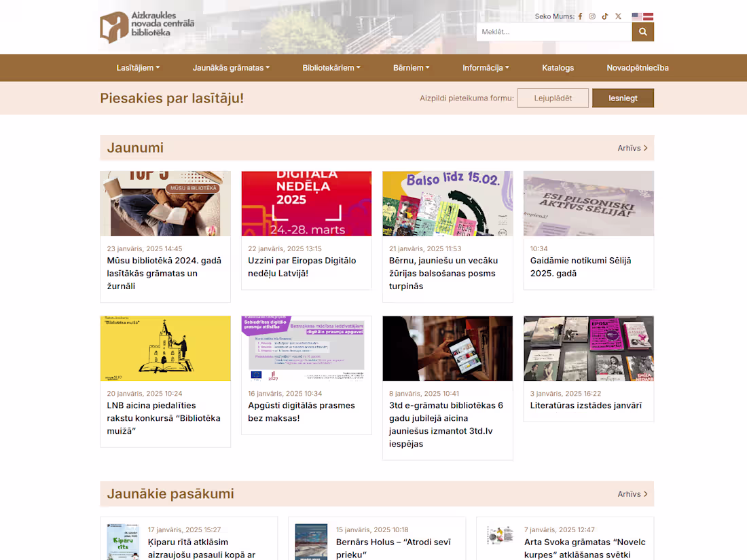
Task: Expand the Lasītājiem dropdown menu
Action: point(137,68)
